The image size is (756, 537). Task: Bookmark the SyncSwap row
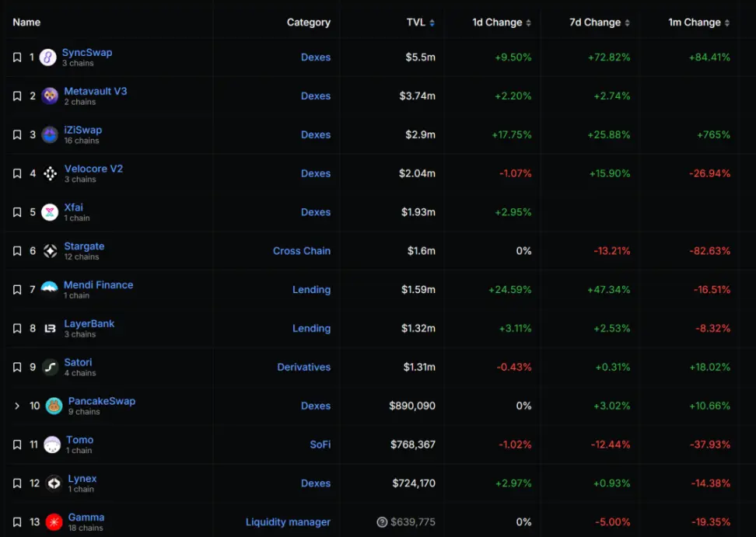(17, 58)
